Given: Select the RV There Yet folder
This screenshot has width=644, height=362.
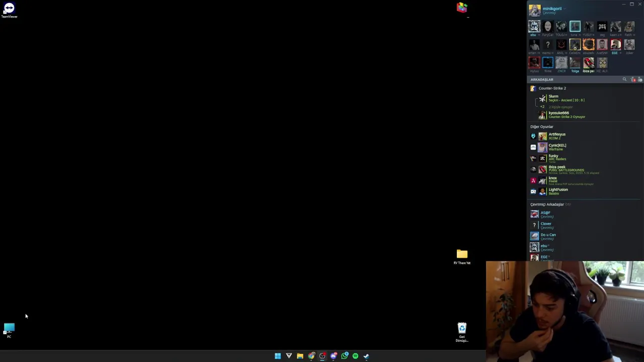Looking at the screenshot, I should click(462, 256).
